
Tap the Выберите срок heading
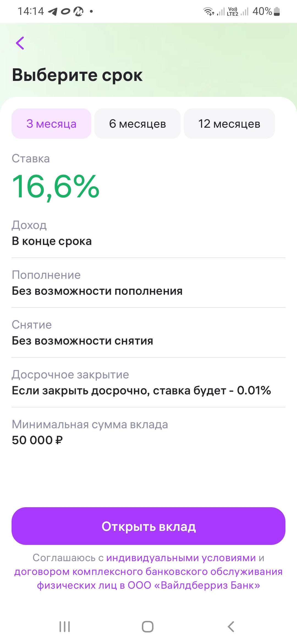[77, 75]
